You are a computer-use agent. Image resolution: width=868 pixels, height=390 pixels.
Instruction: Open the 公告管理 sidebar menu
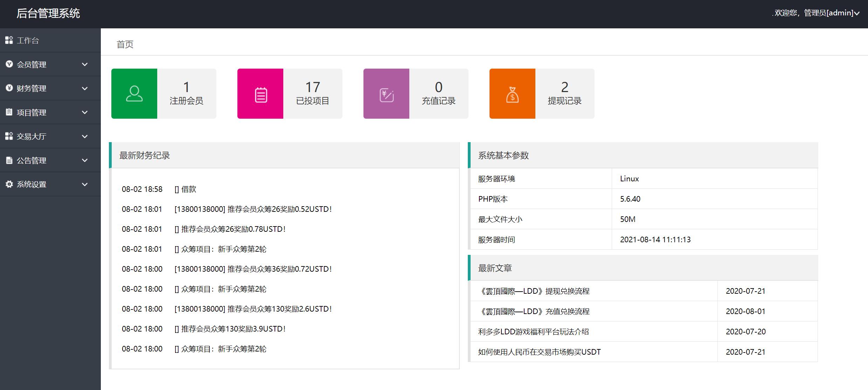coord(32,161)
